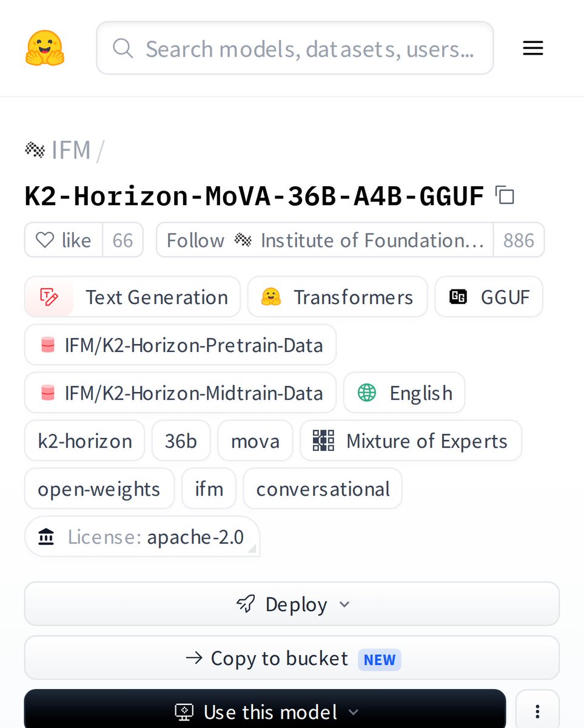Open the 886 followers count
The width and height of the screenshot is (584, 728).
click(519, 240)
